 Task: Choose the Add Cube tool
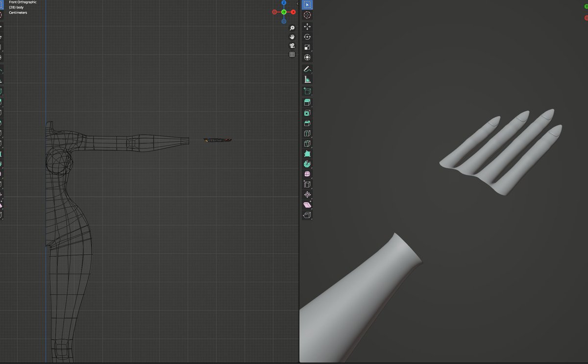point(307,91)
